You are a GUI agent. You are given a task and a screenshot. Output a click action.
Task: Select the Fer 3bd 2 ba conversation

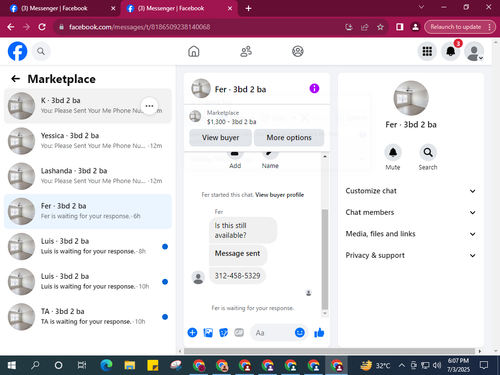(88, 211)
